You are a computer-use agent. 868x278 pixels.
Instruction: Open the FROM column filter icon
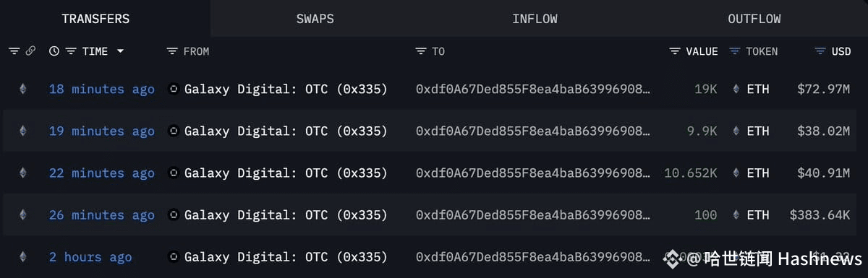tap(171, 51)
